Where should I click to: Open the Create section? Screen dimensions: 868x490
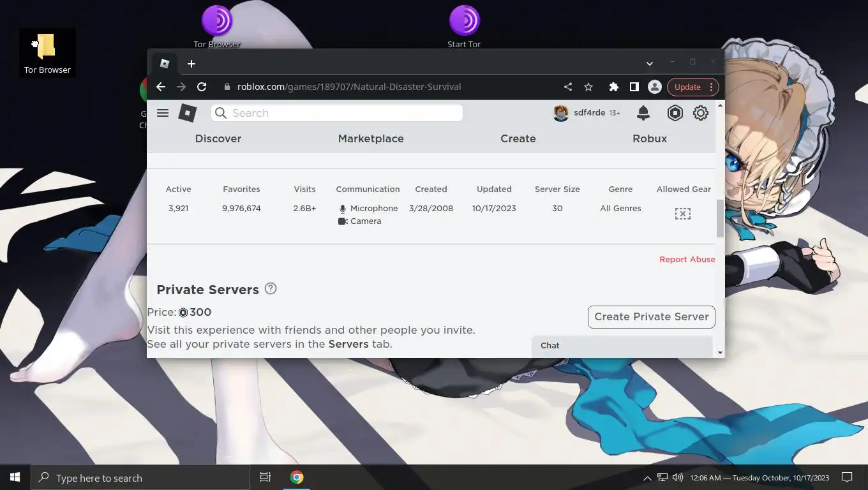coord(518,138)
